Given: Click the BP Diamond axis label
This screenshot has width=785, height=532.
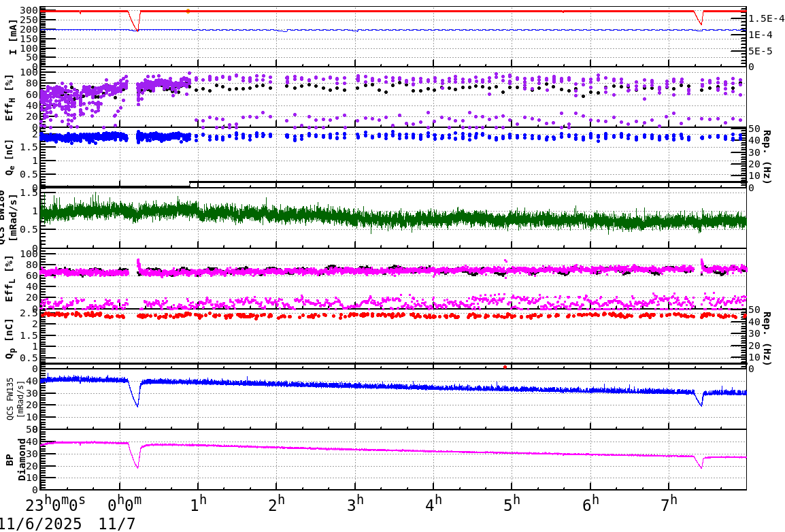Looking at the screenshot, I should [x=15, y=459].
